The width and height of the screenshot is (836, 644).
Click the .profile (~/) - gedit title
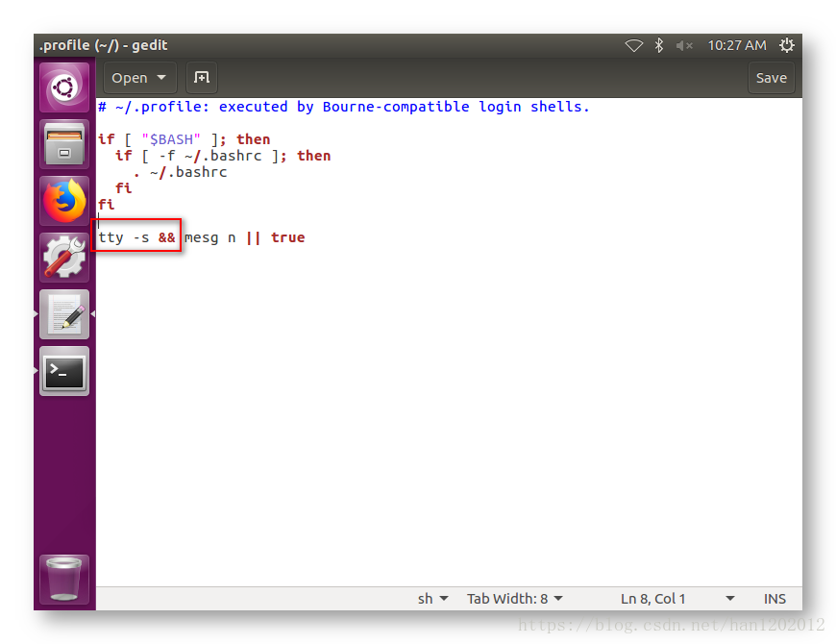pos(104,45)
